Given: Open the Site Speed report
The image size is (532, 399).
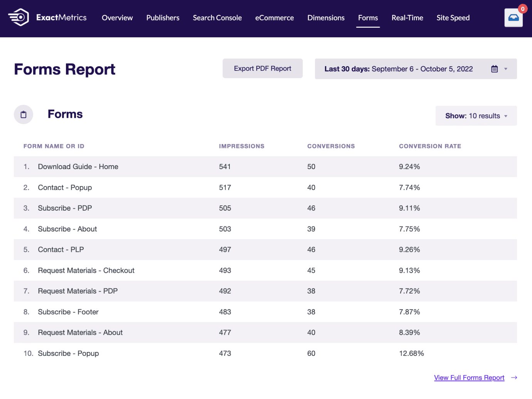Looking at the screenshot, I should click(453, 18).
